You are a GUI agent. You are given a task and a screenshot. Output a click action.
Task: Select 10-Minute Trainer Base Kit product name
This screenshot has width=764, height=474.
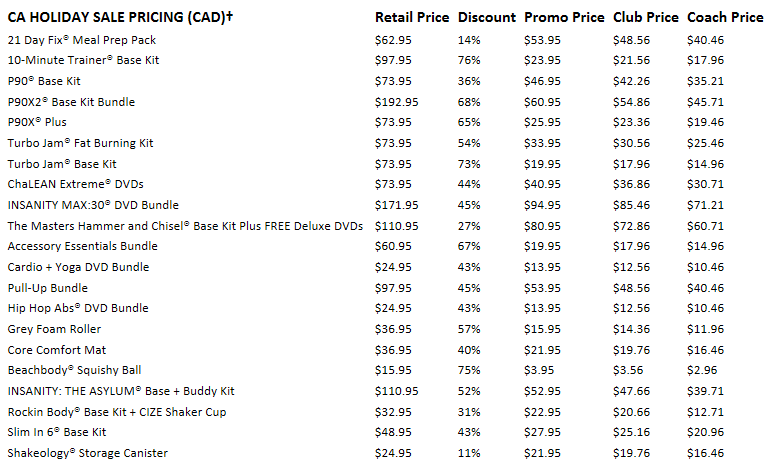83,60
